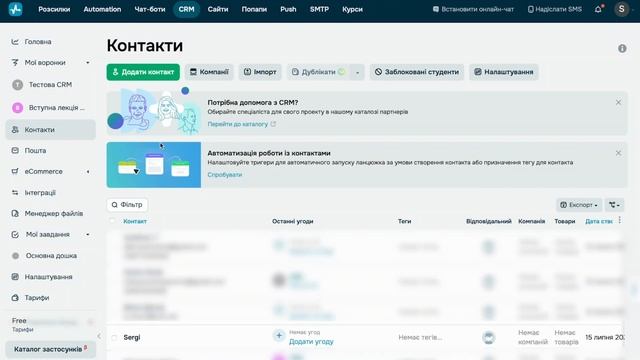The width and height of the screenshot is (640, 360).
Task: Click the responsible avatar in Sergi row
Action: point(489,338)
